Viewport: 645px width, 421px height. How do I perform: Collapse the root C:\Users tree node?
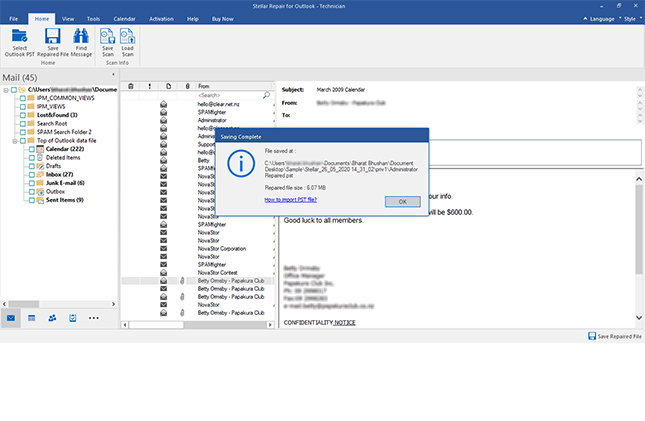click(x=6, y=90)
